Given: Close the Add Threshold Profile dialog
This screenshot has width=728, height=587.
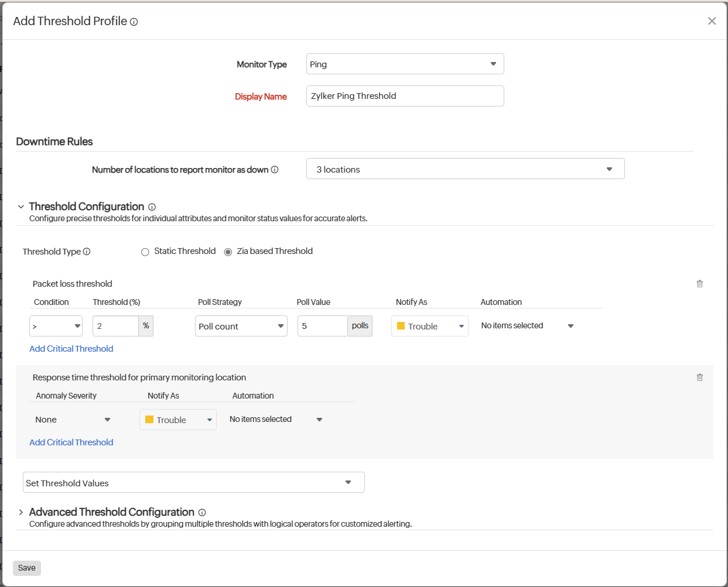Looking at the screenshot, I should 712,20.
